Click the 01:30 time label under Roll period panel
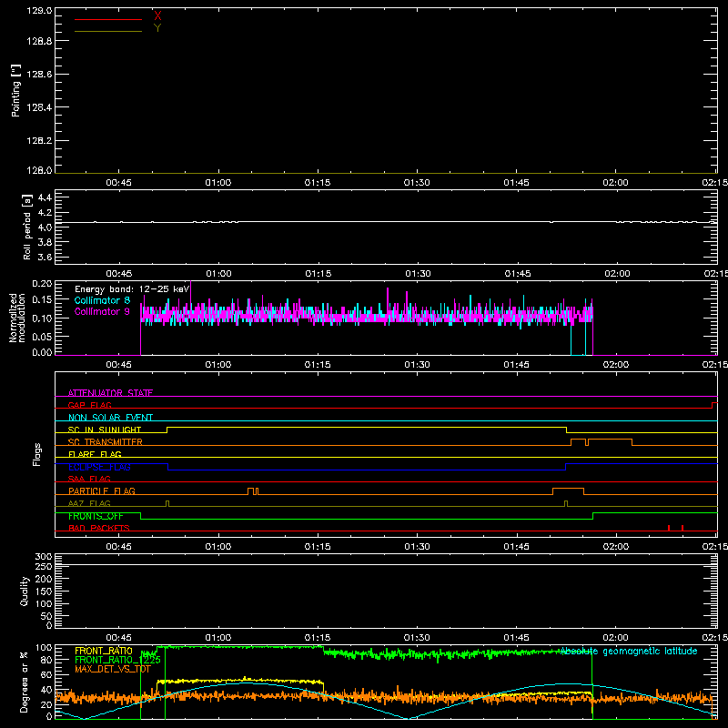 (418, 274)
